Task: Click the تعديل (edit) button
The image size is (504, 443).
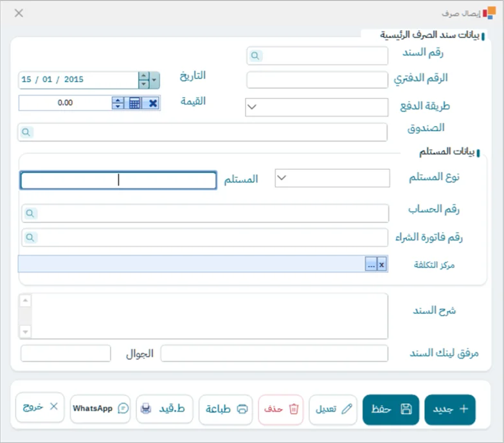Action: click(x=333, y=410)
